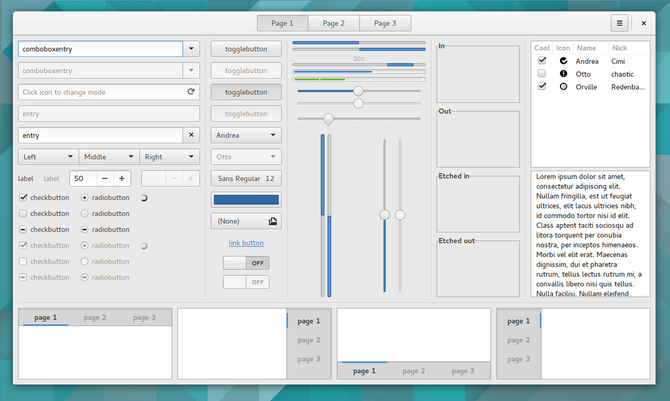Select the second enabled radiobutton
Screen dimensions: 670x401
click(x=85, y=214)
